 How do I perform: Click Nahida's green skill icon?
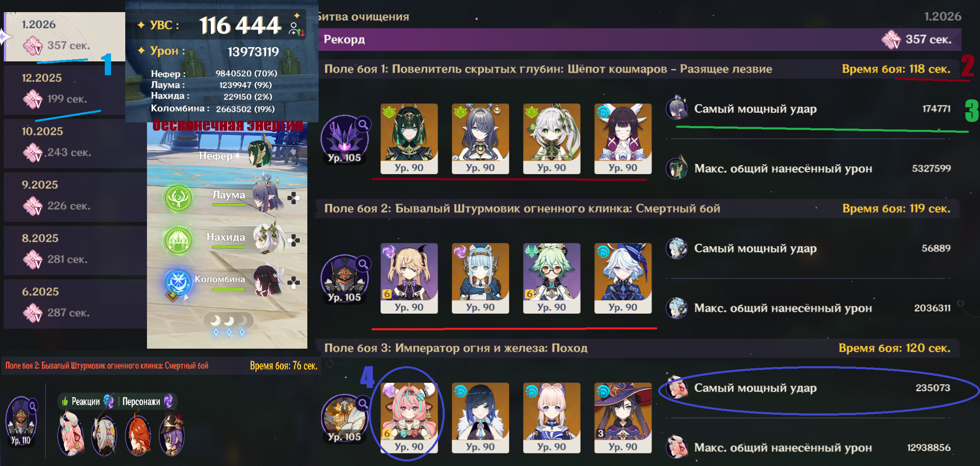pyautogui.click(x=179, y=241)
